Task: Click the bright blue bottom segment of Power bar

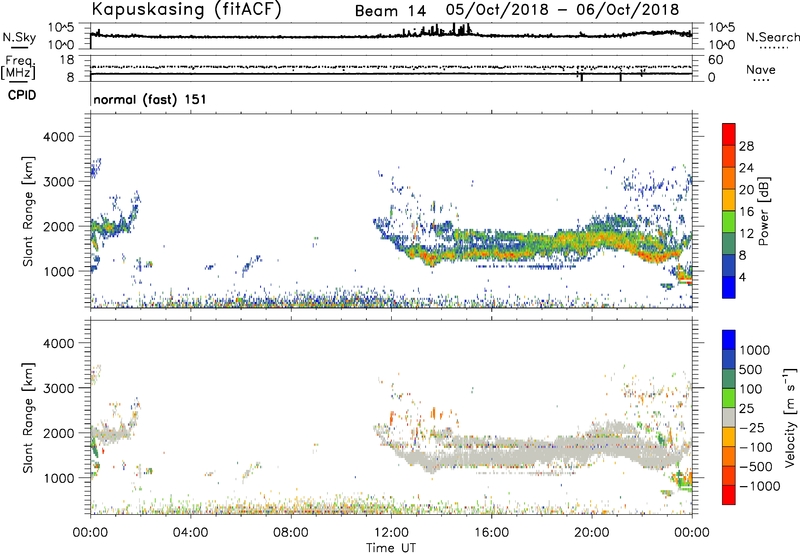Action: click(729, 287)
